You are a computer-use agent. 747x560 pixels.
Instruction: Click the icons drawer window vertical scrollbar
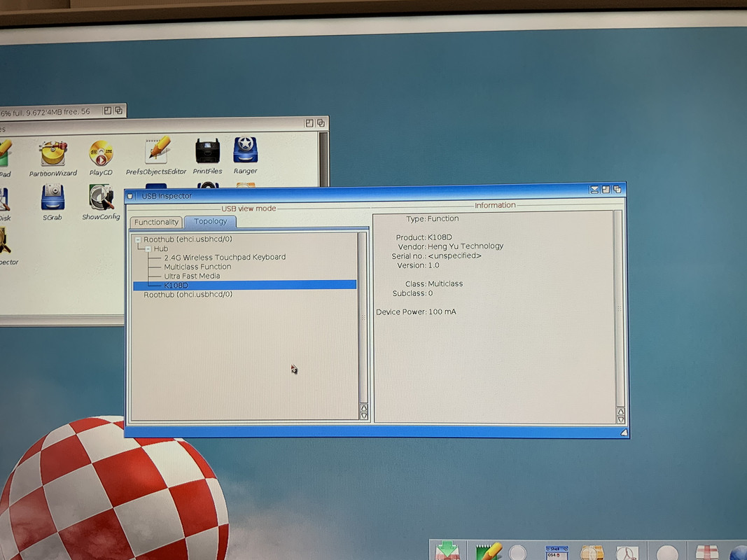click(x=323, y=160)
